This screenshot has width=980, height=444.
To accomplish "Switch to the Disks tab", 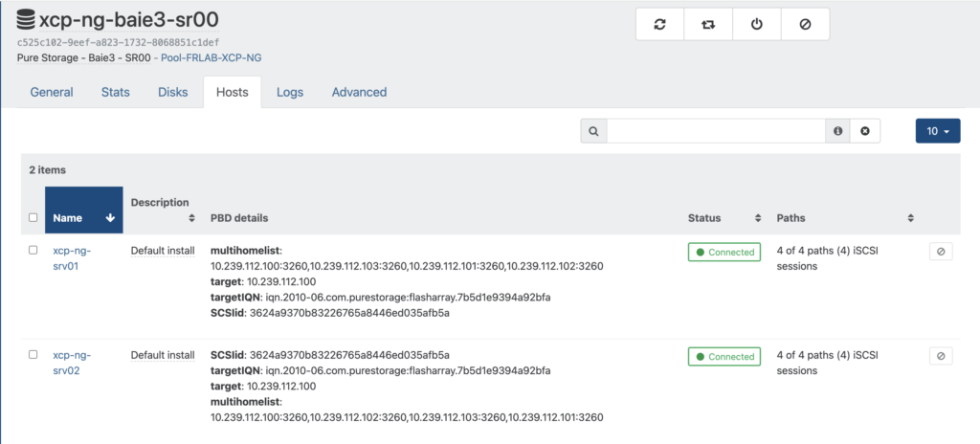I will (x=172, y=93).
